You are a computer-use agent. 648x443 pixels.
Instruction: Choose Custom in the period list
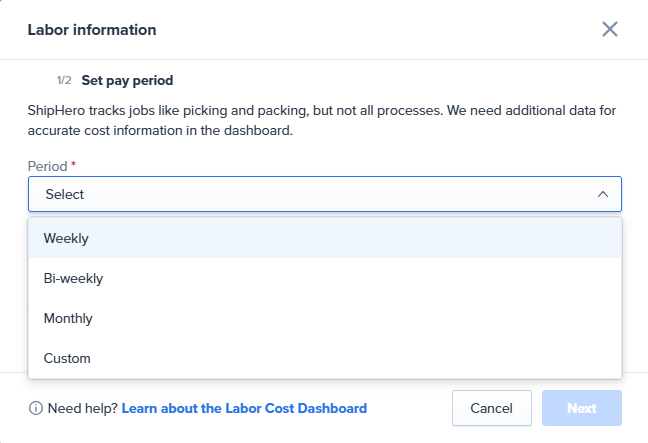[x=67, y=358]
